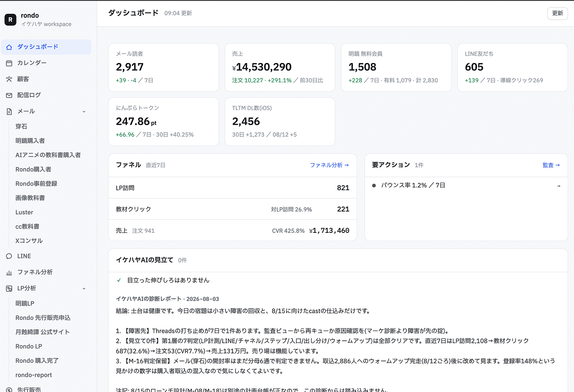Click the calendar icon in sidebar

pyautogui.click(x=9, y=63)
